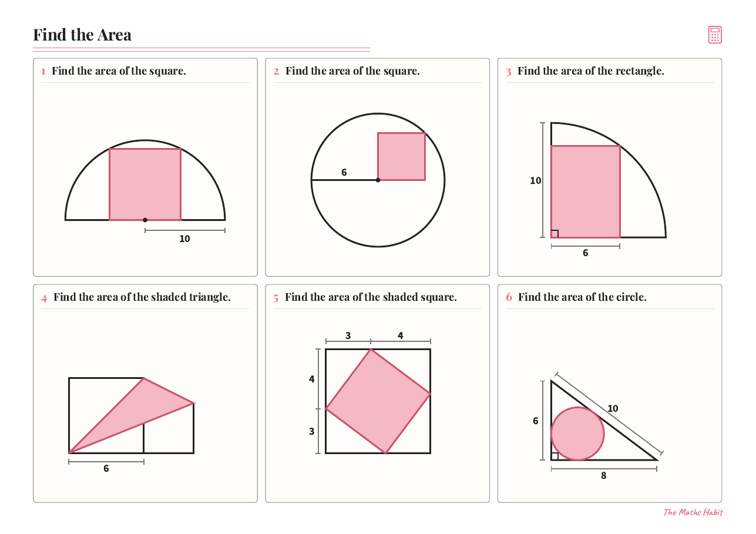Click the Find the Area title
Image resolution: width=756 pixels, height=534 pixels.
[x=82, y=35]
